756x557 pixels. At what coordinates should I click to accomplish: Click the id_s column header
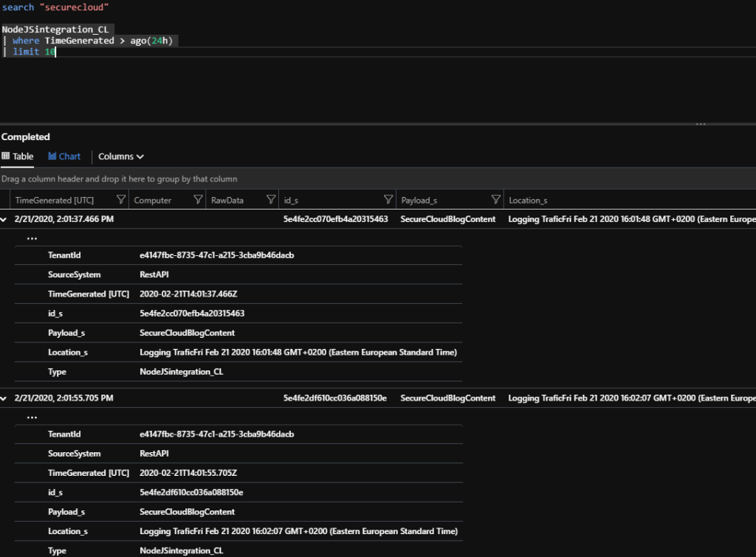293,200
